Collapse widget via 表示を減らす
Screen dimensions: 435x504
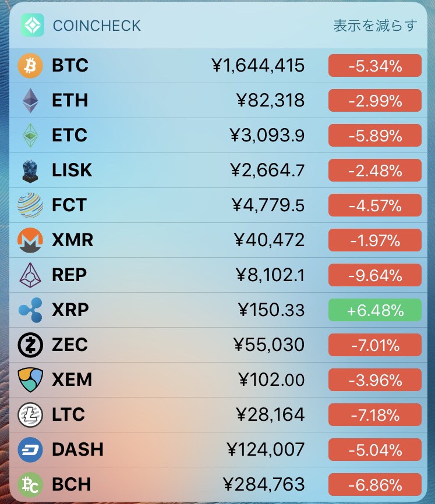[x=375, y=26]
